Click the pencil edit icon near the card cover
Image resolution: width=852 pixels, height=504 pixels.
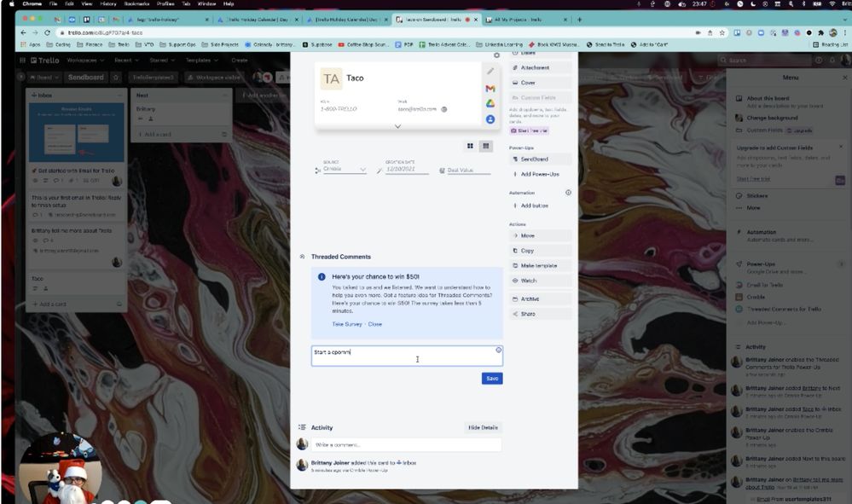[x=490, y=72]
